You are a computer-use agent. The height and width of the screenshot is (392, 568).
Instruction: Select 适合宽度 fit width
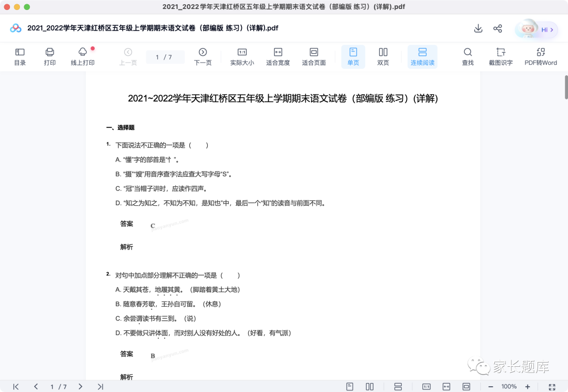pos(278,57)
